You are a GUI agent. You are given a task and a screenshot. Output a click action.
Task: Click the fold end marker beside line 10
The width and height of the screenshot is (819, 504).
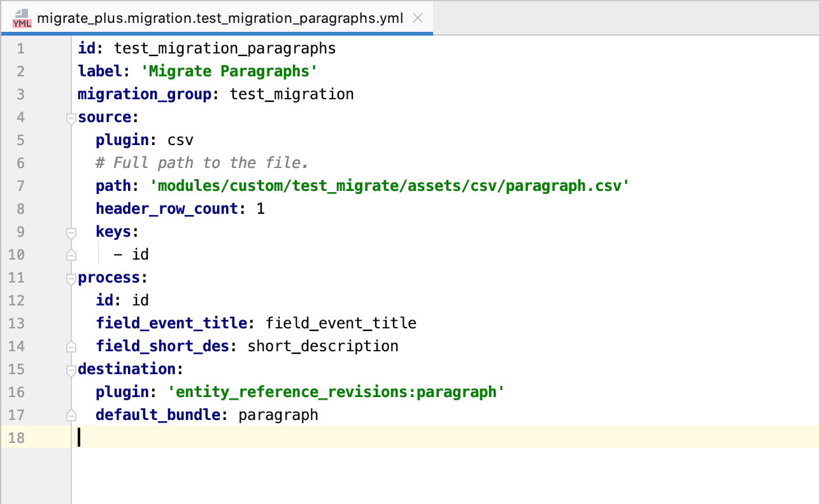[x=71, y=255]
